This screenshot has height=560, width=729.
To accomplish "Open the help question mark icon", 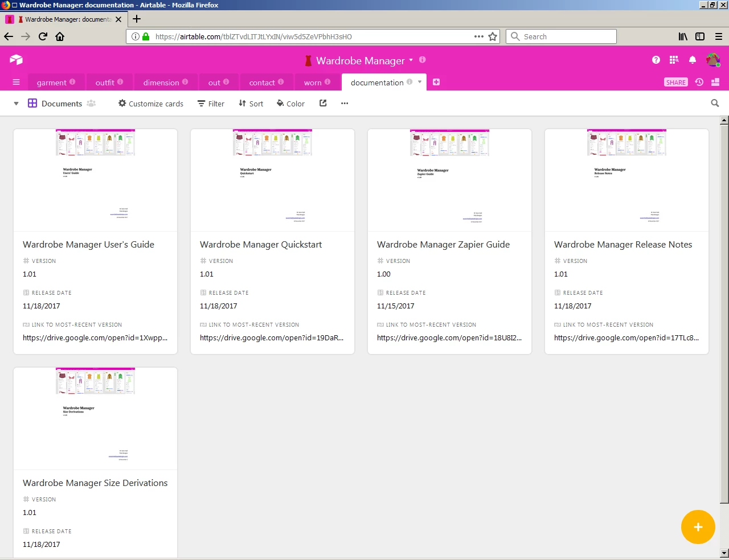I will (656, 60).
